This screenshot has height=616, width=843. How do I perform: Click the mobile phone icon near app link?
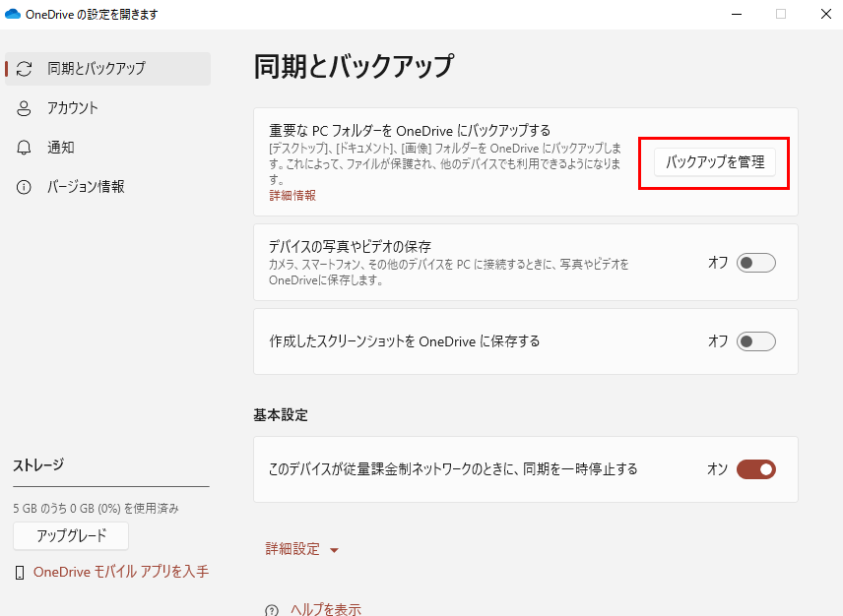(x=20, y=573)
